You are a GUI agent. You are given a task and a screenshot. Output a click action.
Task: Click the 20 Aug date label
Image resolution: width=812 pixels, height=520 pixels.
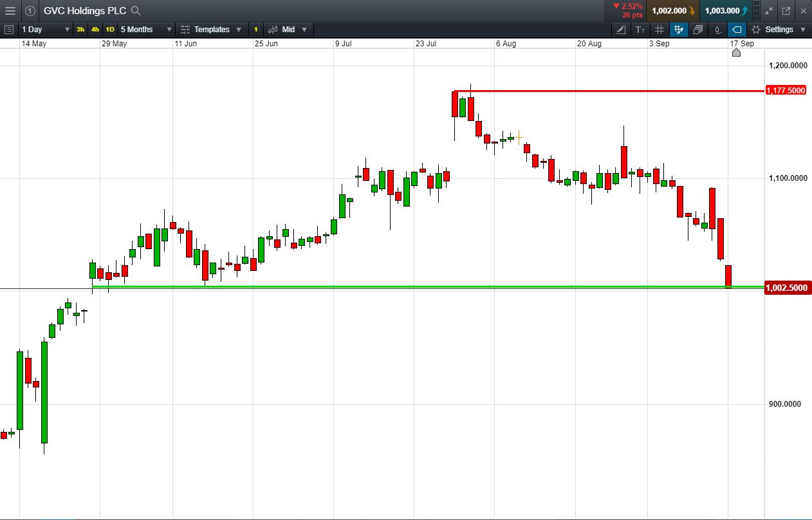pos(589,44)
